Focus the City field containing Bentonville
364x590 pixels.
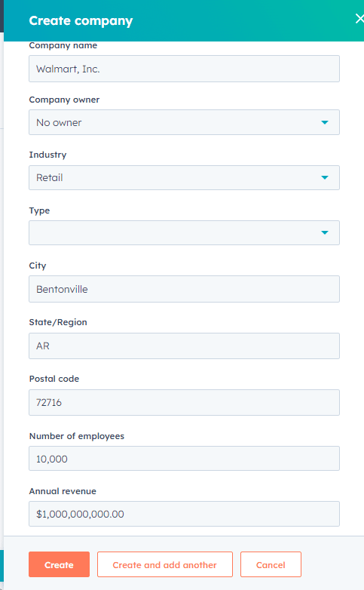click(x=184, y=289)
